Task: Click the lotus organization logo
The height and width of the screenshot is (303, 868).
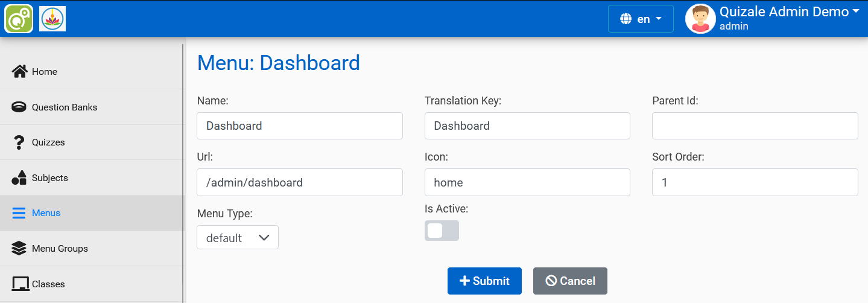Action: pos(52,19)
